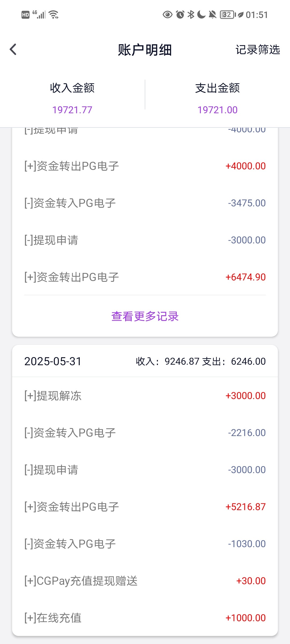Tap the Bluetooth status icon
290x644 pixels.
pos(191,14)
